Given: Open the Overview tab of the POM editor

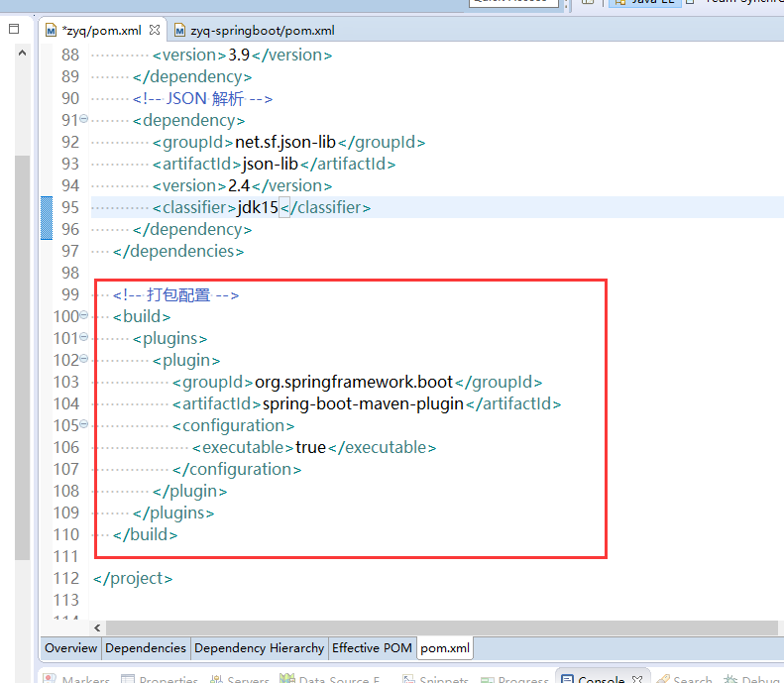Looking at the screenshot, I should 70,648.
